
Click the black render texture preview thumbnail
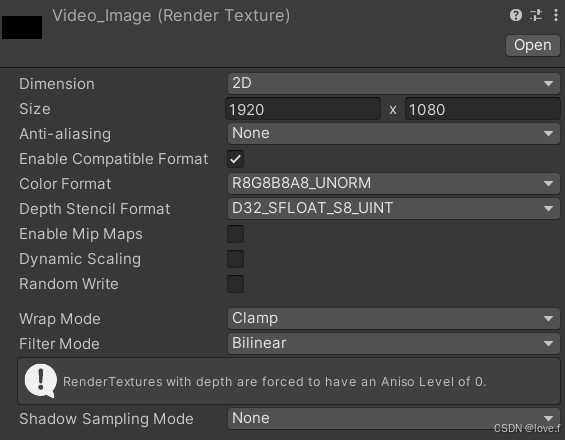[x=22, y=27]
